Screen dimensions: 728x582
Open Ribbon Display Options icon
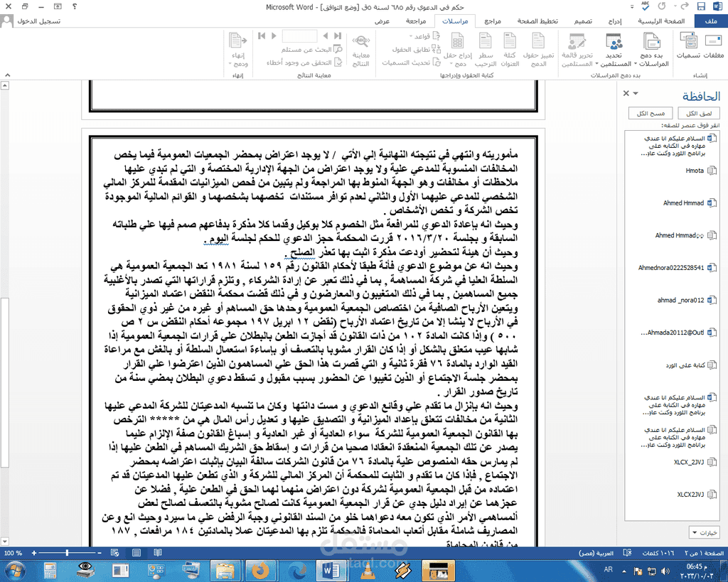pyautogui.click(x=58, y=6)
